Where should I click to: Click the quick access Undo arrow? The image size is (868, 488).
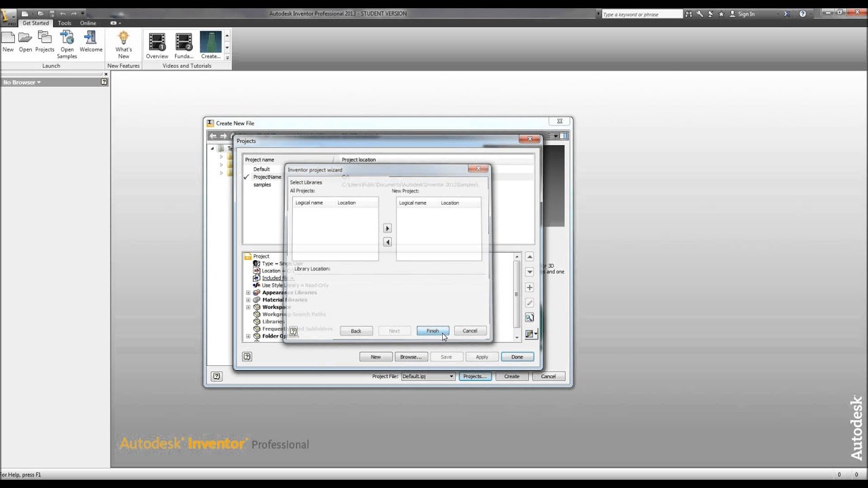pyautogui.click(x=62, y=14)
